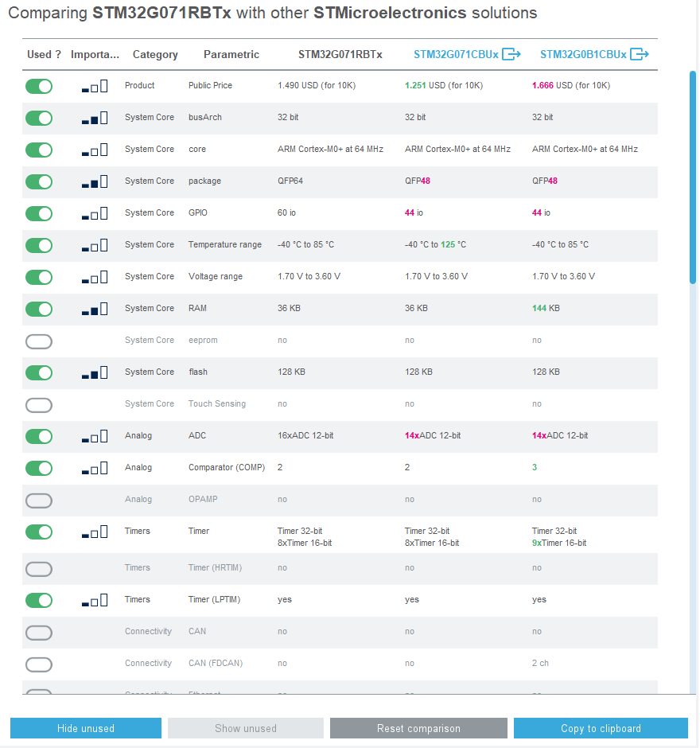This screenshot has width=700, height=748.
Task: Change importance bars for Comparator (COMP)
Action: tap(95, 469)
